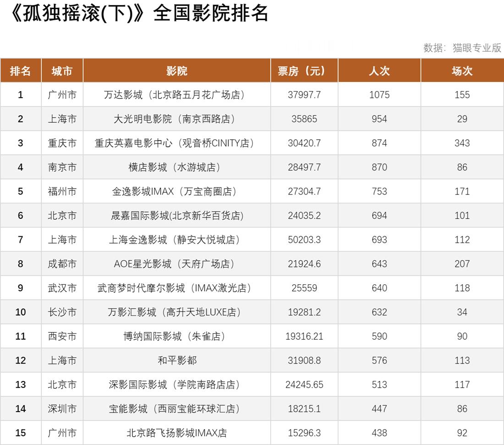Click attendance value 753
The width and height of the screenshot is (504, 445).
[x=379, y=191]
